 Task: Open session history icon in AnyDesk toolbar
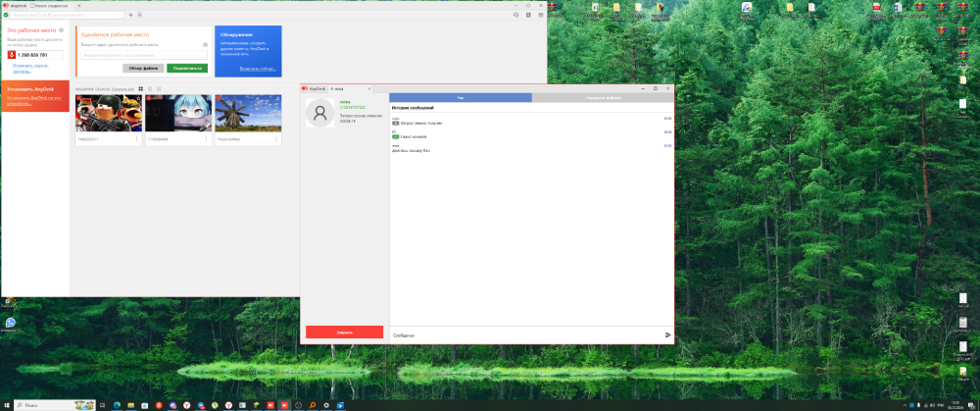pos(516,15)
